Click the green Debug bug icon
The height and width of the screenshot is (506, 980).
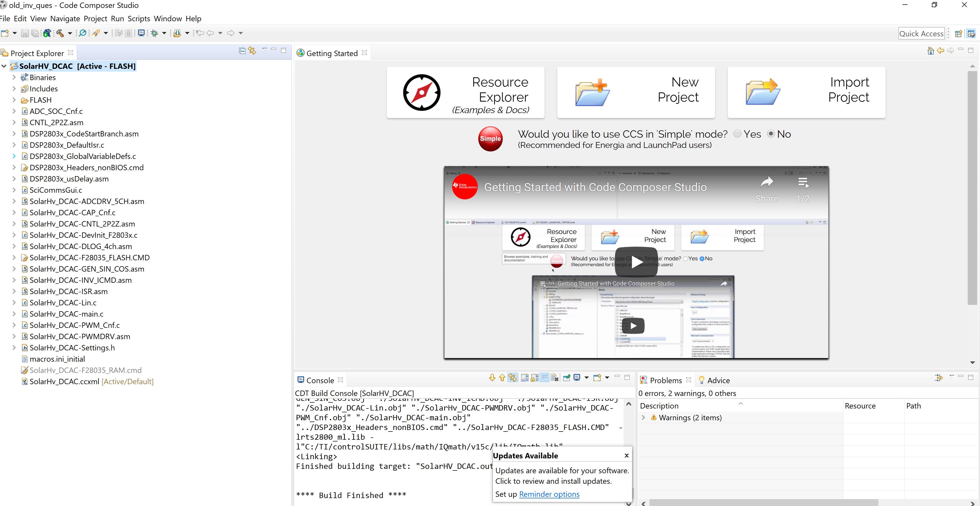point(154,33)
